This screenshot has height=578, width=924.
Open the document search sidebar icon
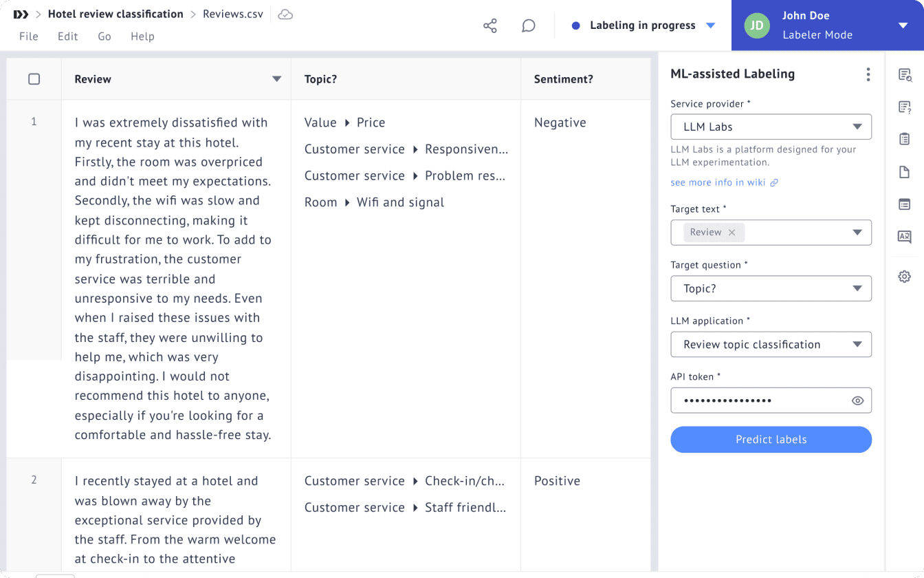pyautogui.click(x=905, y=75)
